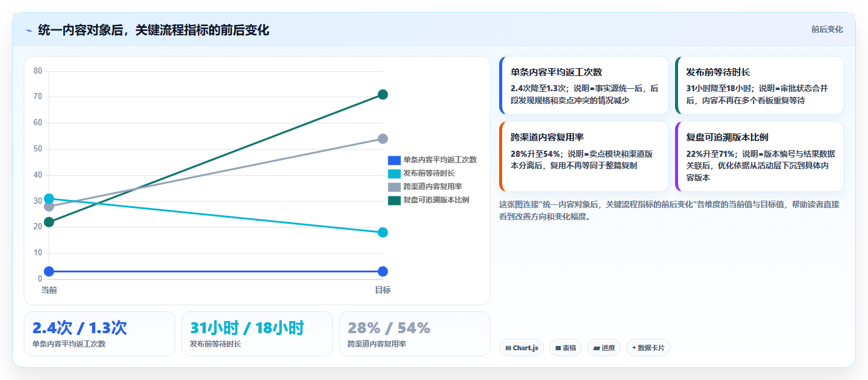The width and height of the screenshot is (868, 380).
Task: Toggle legend swatch for 单条内容平均返工次数
Action: pos(394,160)
